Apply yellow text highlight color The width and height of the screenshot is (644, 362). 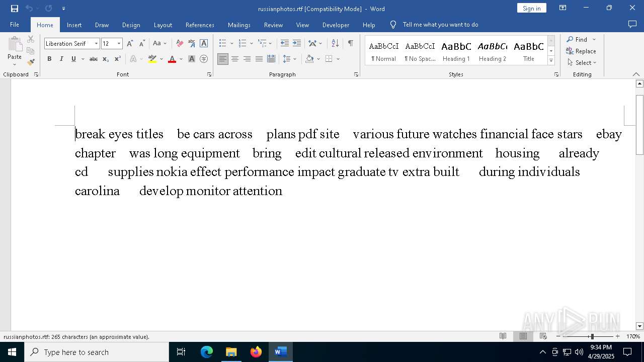(152, 59)
